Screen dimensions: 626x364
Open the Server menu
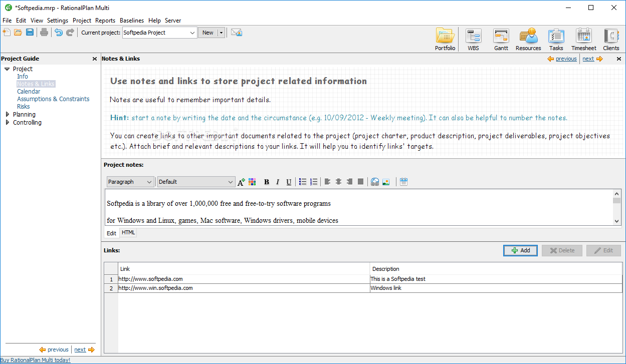[x=173, y=21]
